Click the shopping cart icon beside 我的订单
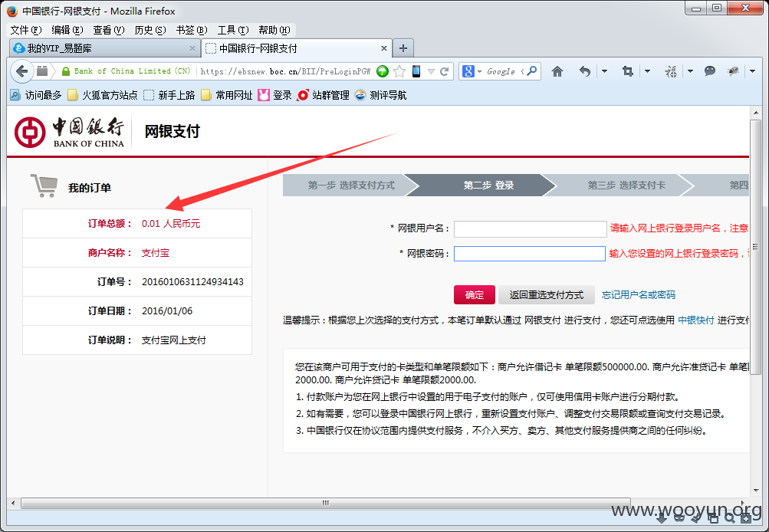 (x=44, y=186)
